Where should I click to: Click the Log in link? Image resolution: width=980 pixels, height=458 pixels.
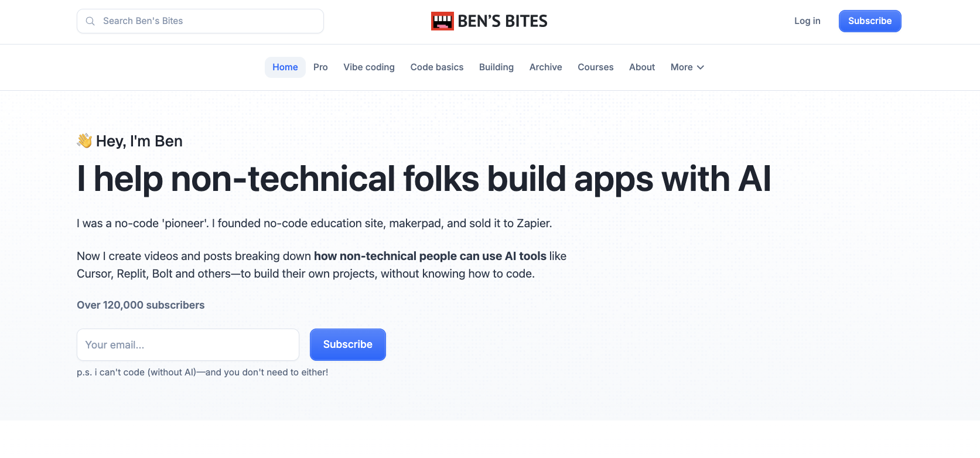pyautogui.click(x=807, y=21)
